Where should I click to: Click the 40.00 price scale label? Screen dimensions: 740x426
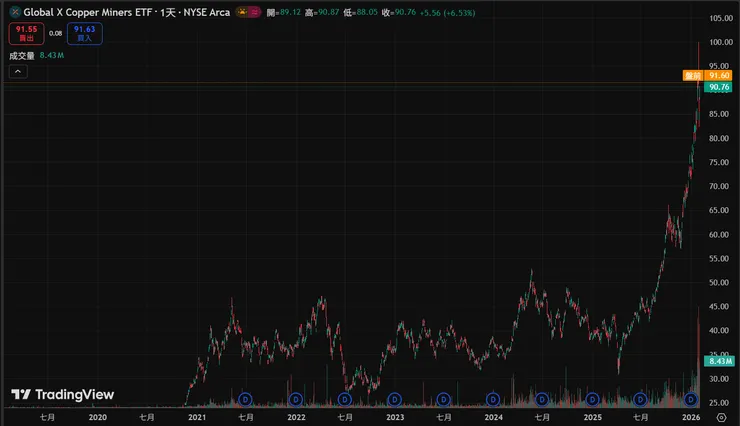pos(719,330)
